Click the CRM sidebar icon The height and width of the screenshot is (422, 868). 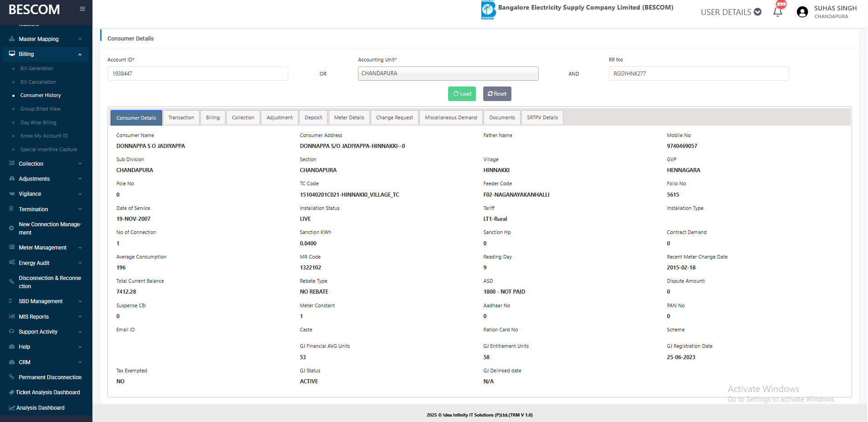(x=12, y=362)
